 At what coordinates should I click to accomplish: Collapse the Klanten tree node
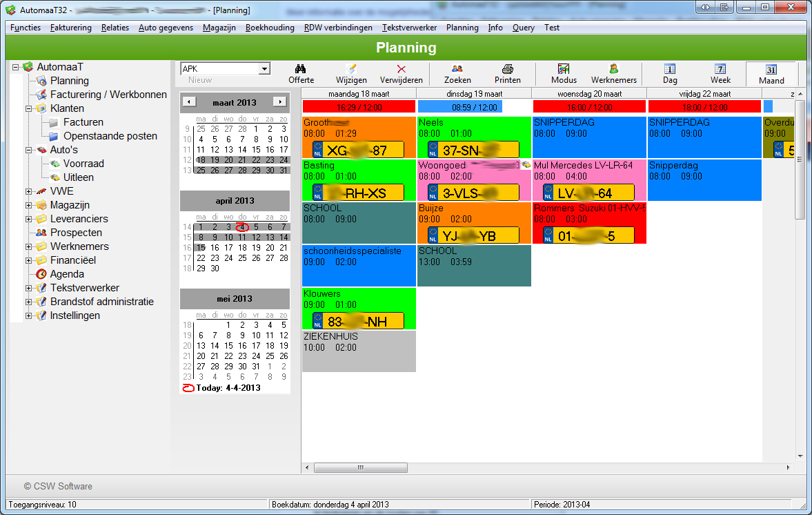pyautogui.click(x=29, y=108)
